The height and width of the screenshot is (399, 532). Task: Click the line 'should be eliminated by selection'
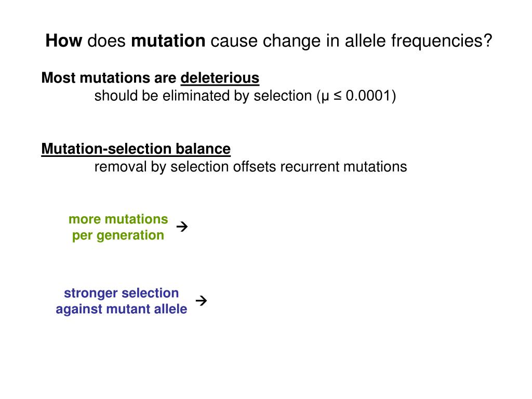[x=203, y=96]
